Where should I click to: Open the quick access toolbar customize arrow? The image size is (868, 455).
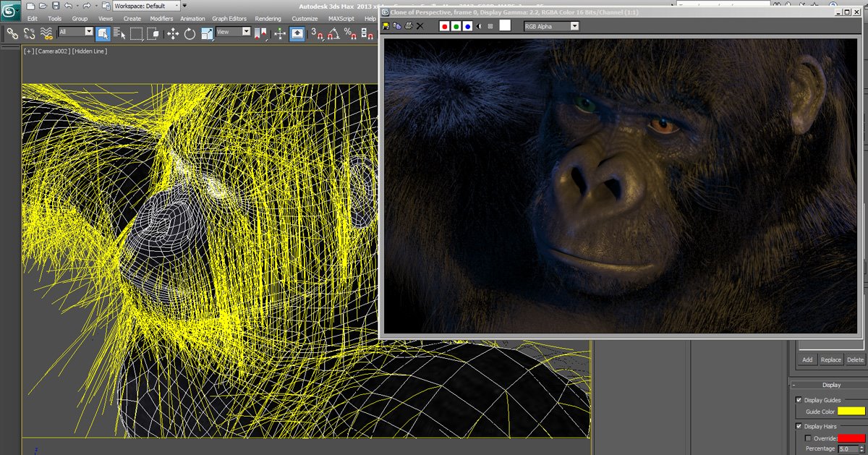185,6
